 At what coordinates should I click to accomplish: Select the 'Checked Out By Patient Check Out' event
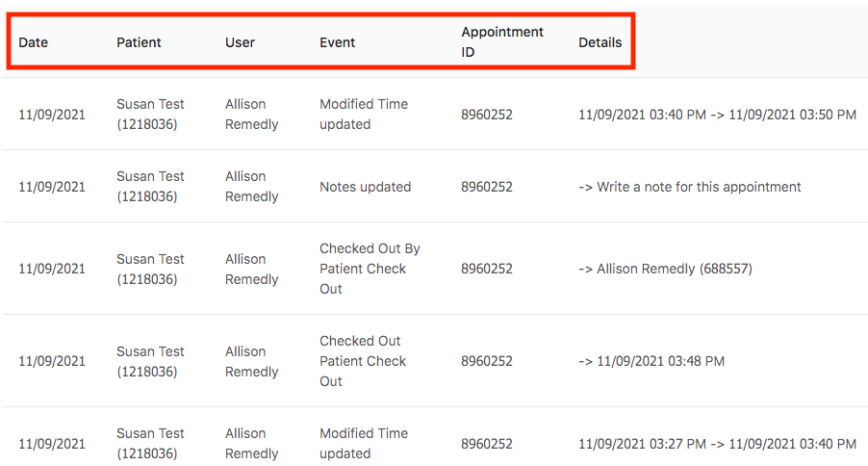click(x=370, y=269)
